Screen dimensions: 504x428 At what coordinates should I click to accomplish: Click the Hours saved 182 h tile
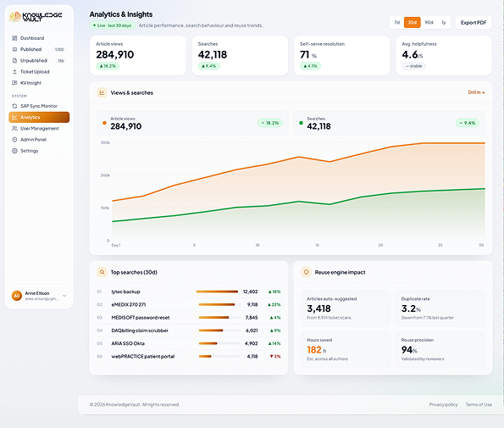pyautogui.click(x=346, y=349)
